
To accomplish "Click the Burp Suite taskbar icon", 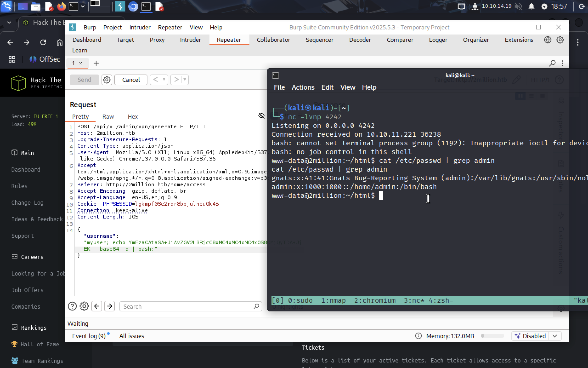I will [120, 6].
